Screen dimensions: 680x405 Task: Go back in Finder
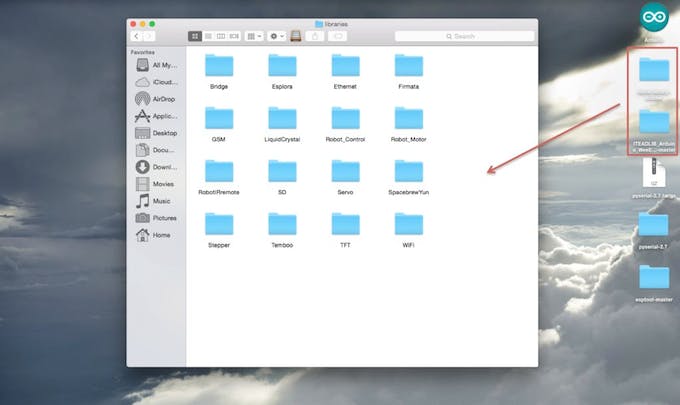(x=136, y=36)
